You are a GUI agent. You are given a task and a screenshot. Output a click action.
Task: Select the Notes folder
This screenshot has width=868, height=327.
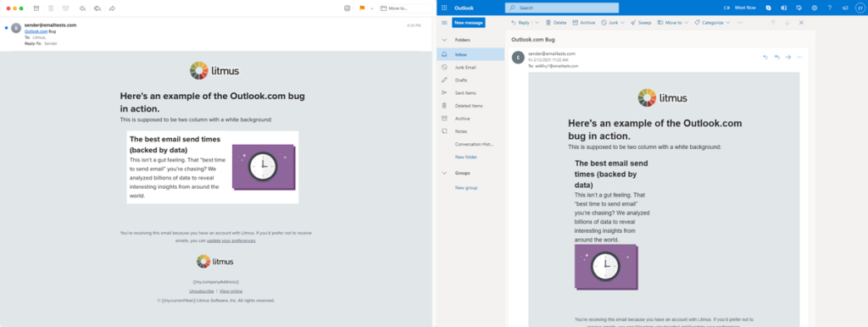click(470, 131)
